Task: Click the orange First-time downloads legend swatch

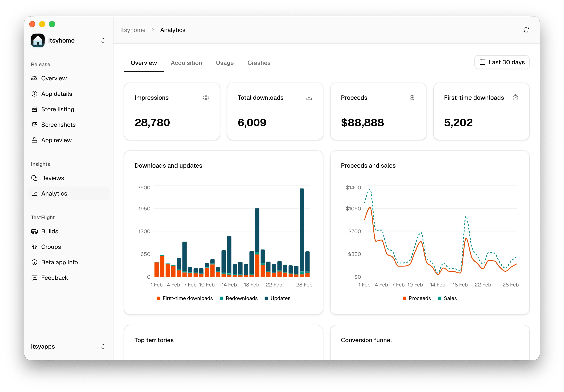Action: click(158, 298)
